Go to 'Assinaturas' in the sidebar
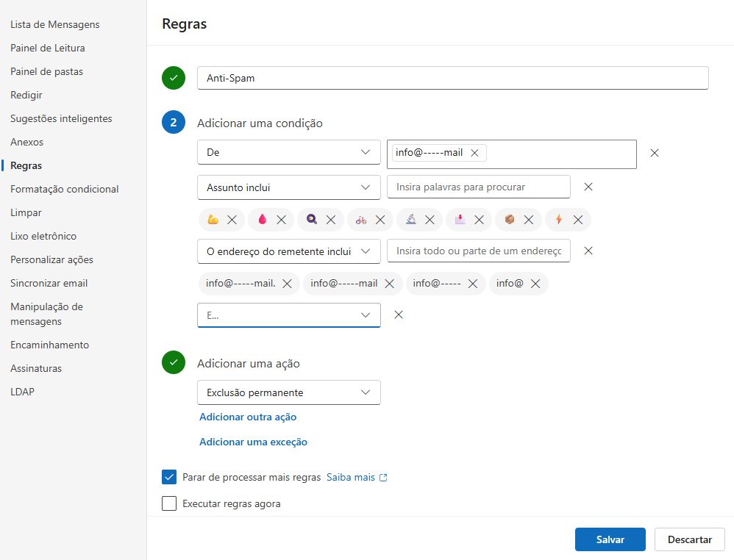The width and height of the screenshot is (734, 560). 36,368
